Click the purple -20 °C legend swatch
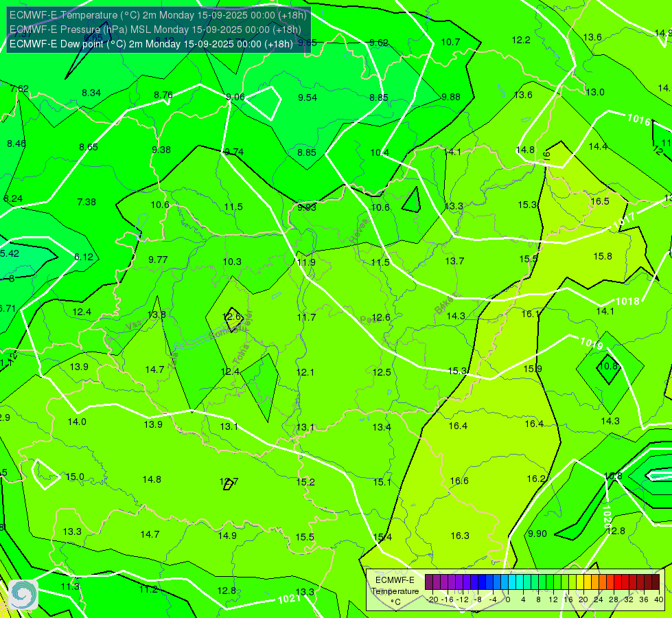Image resolution: width=672 pixels, height=618 pixels. click(429, 582)
